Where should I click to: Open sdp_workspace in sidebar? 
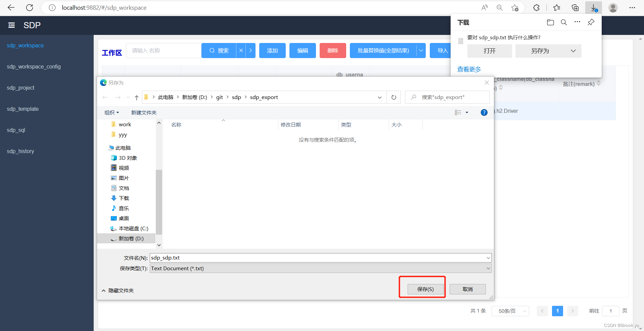pyautogui.click(x=25, y=45)
